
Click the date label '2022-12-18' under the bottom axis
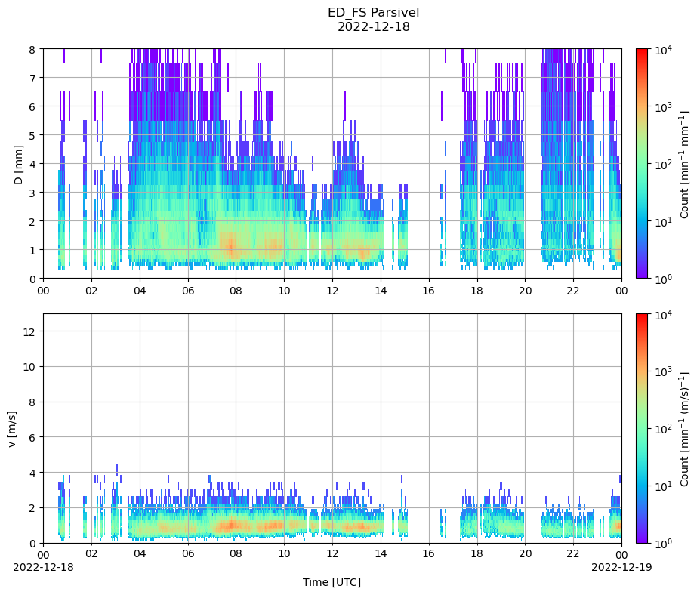43,567
